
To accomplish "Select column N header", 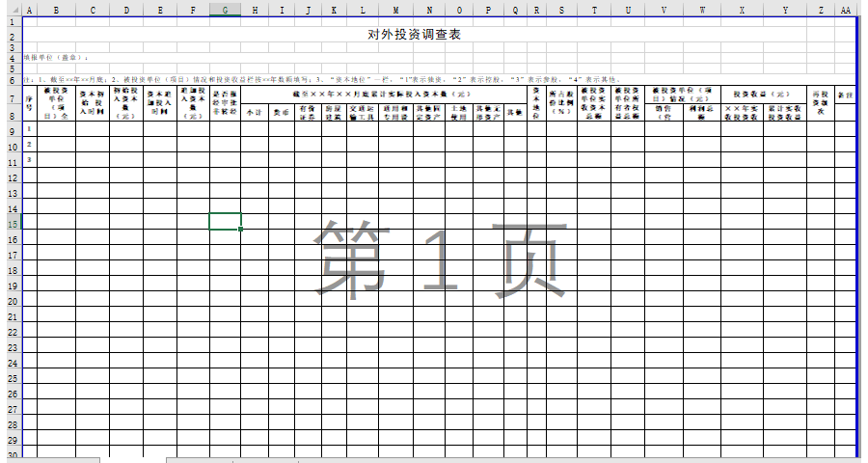I will [x=429, y=10].
